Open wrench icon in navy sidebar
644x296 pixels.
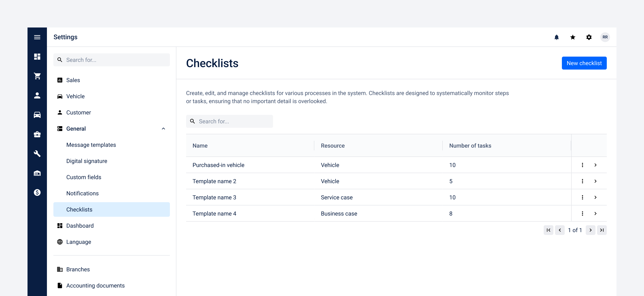pyautogui.click(x=37, y=153)
